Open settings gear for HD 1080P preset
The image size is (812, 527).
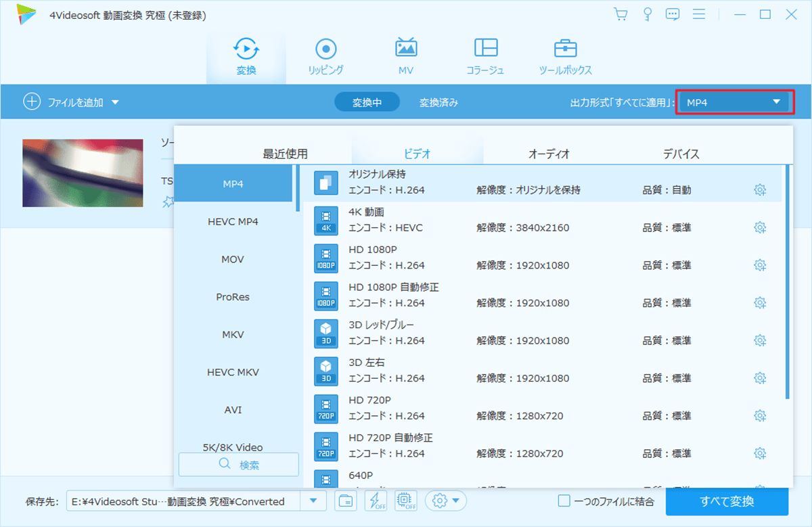pyautogui.click(x=760, y=265)
